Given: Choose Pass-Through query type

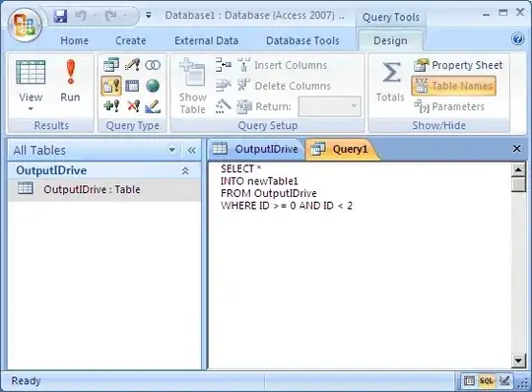Looking at the screenshot, I should [153, 86].
